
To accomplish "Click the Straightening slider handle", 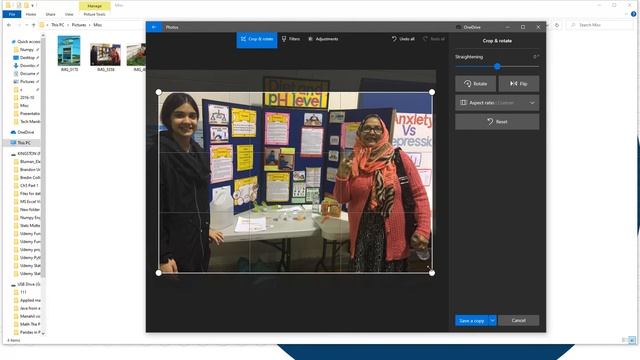I will pos(497,66).
